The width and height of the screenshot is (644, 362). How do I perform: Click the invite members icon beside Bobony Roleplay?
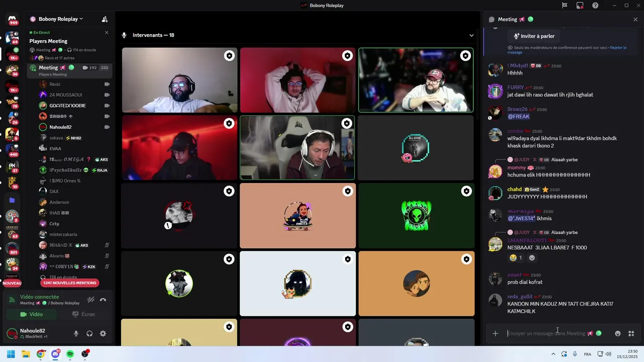coord(105,19)
